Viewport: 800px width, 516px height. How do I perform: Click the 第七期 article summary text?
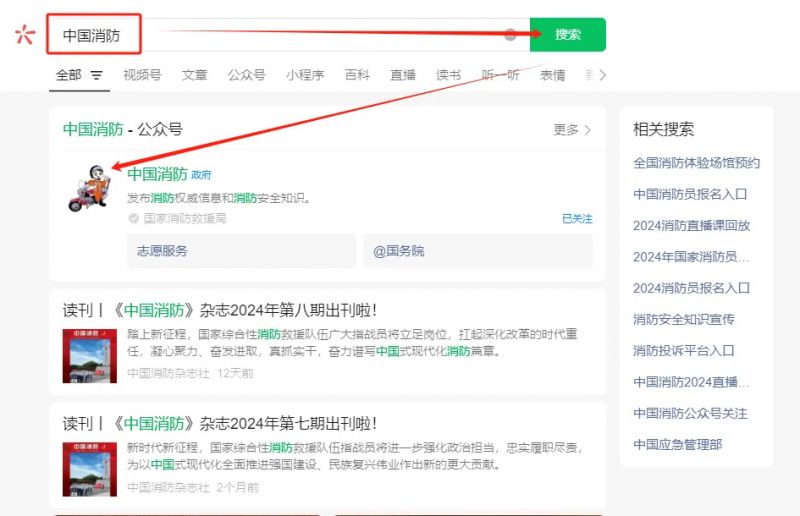point(355,456)
